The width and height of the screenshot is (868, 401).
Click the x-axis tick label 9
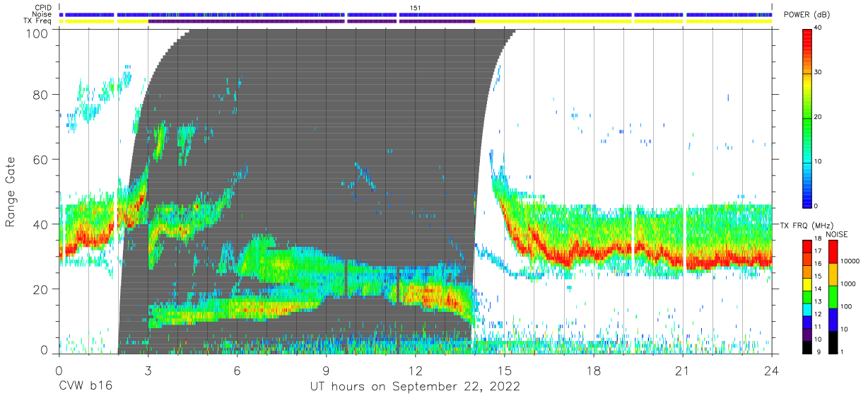[326, 371]
